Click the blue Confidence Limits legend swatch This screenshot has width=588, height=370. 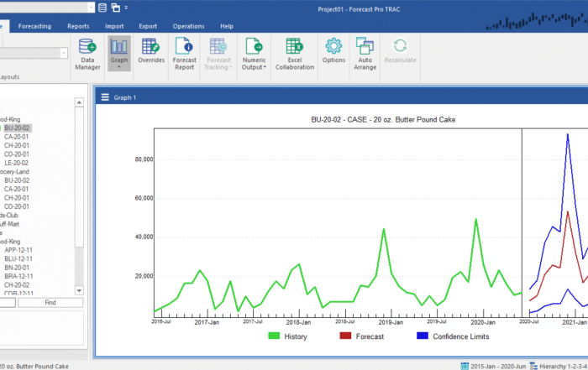click(x=423, y=336)
